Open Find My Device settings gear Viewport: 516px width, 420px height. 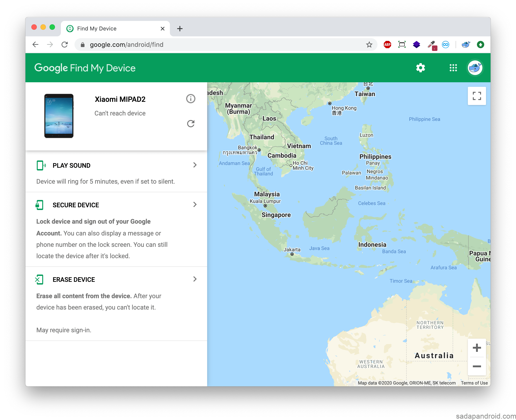click(420, 68)
